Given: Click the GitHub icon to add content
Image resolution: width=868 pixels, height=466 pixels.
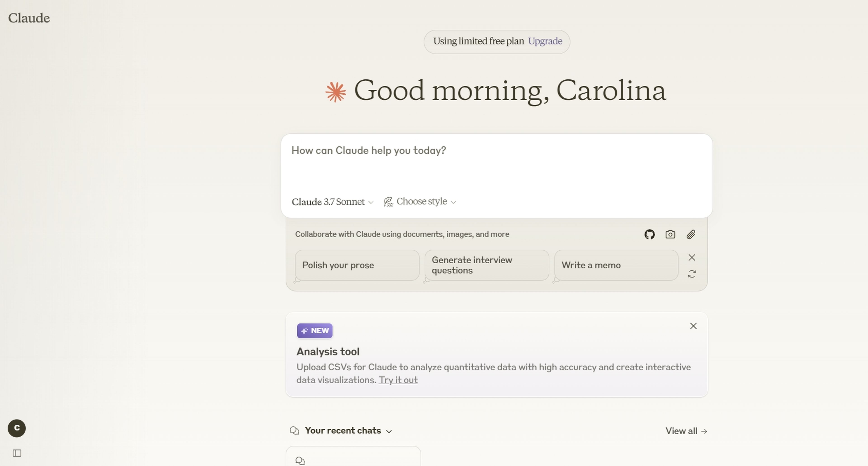Looking at the screenshot, I should pyautogui.click(x=649, y=234).
